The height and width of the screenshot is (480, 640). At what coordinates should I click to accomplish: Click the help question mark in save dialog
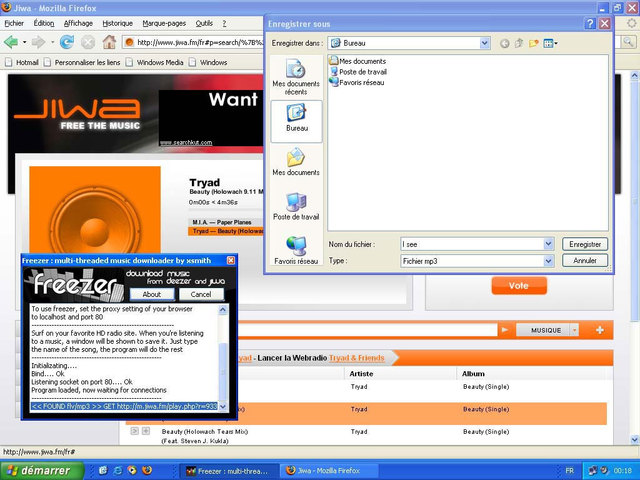click(x=590, y=24)
